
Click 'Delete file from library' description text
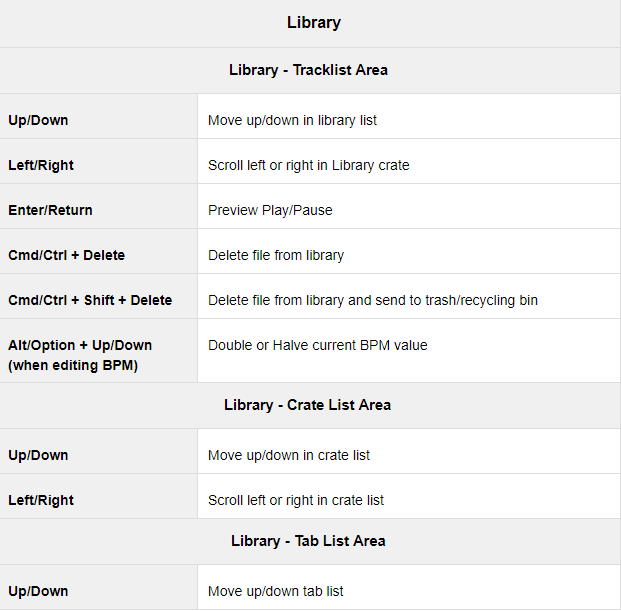(x=276, y=255)
